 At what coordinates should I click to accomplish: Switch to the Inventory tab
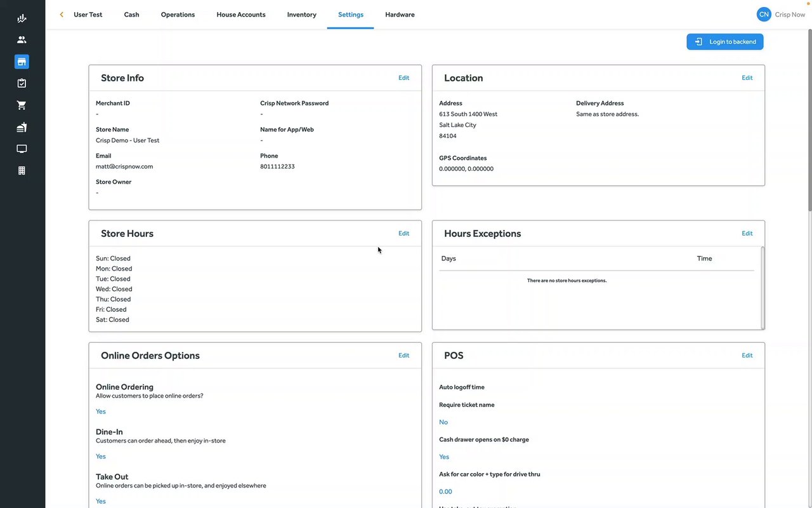coord(301,15)
